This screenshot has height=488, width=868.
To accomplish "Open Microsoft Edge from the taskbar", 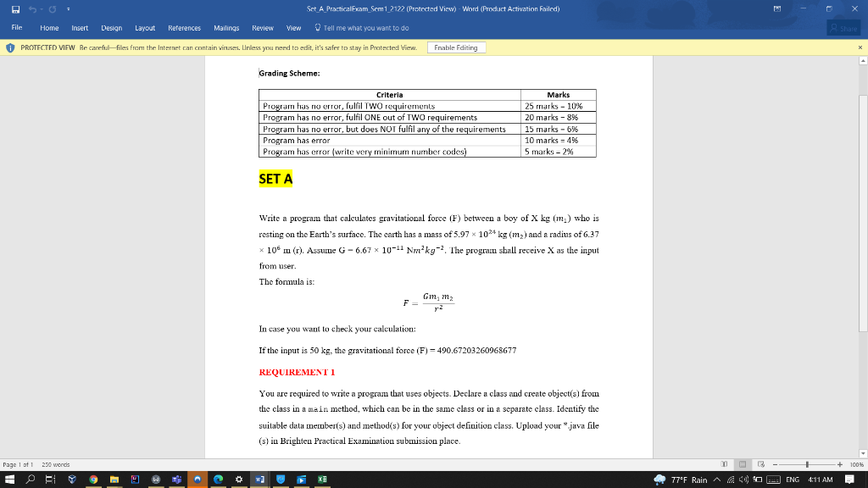I will point(218,480).
